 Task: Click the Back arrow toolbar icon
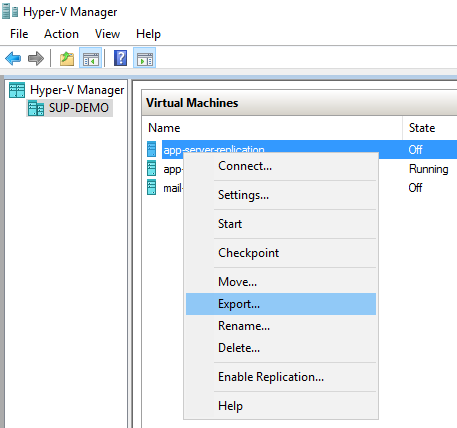13,58
